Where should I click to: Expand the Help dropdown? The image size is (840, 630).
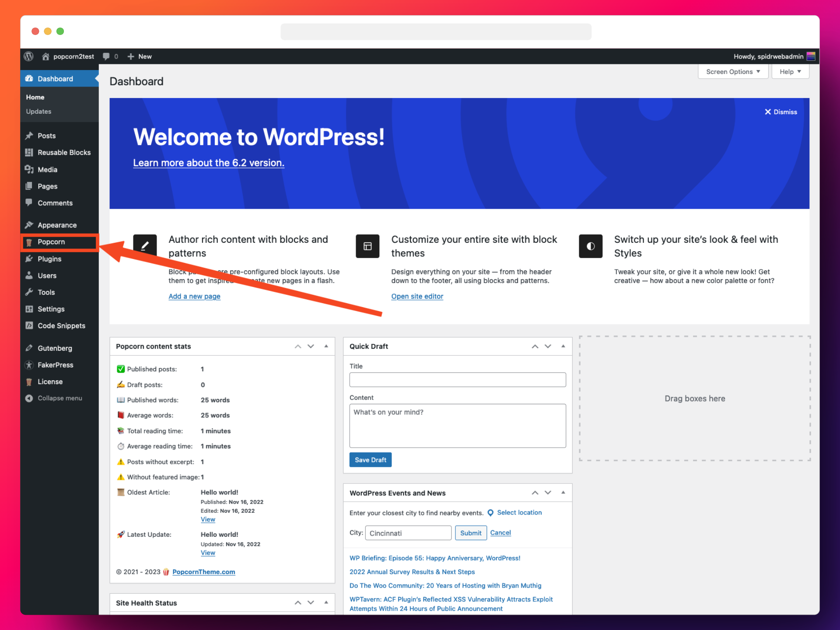[x=790, y=71]
